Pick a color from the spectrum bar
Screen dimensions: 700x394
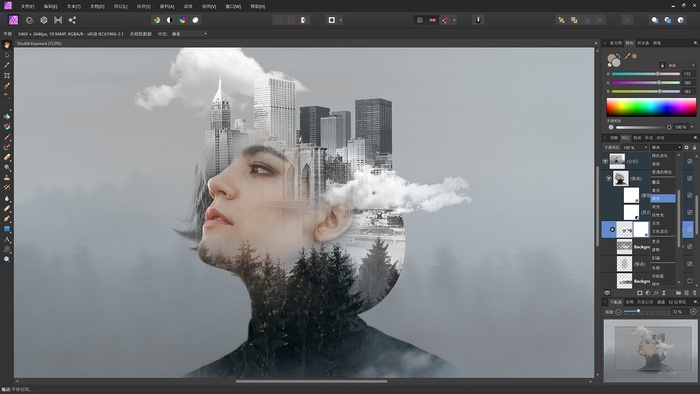coord(651,108)
